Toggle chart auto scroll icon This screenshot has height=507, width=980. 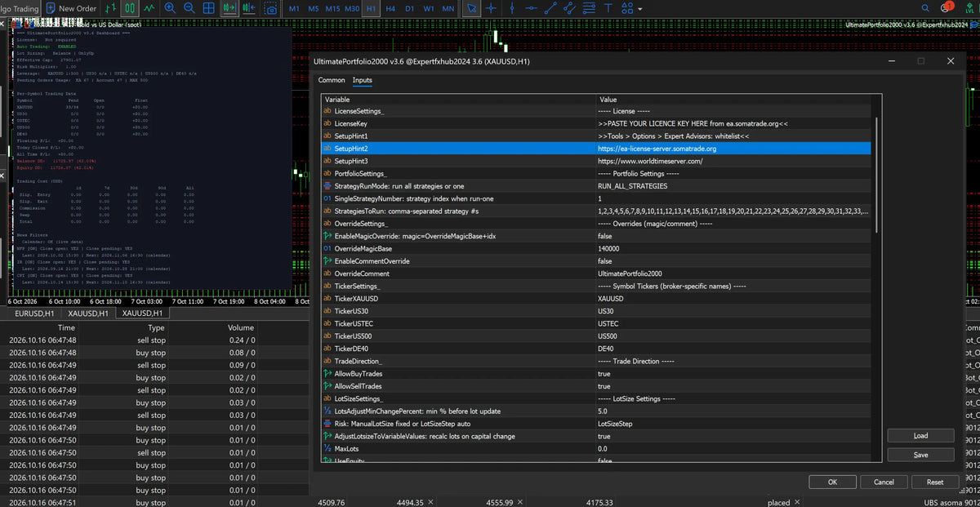[x=230, y=8]
